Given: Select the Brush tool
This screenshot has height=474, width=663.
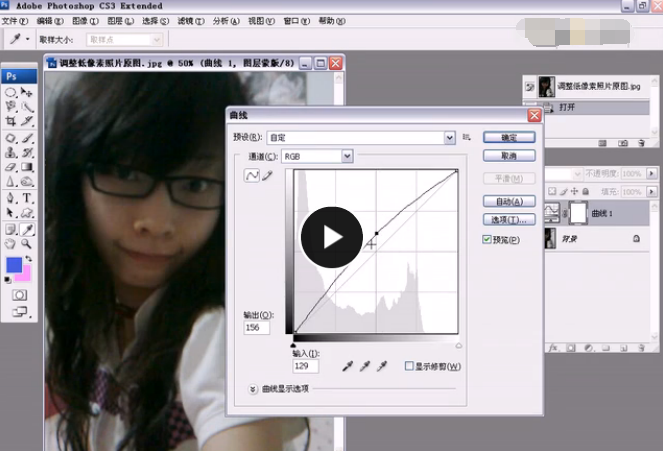Looking at the screenshot, I should coord(27,138).
